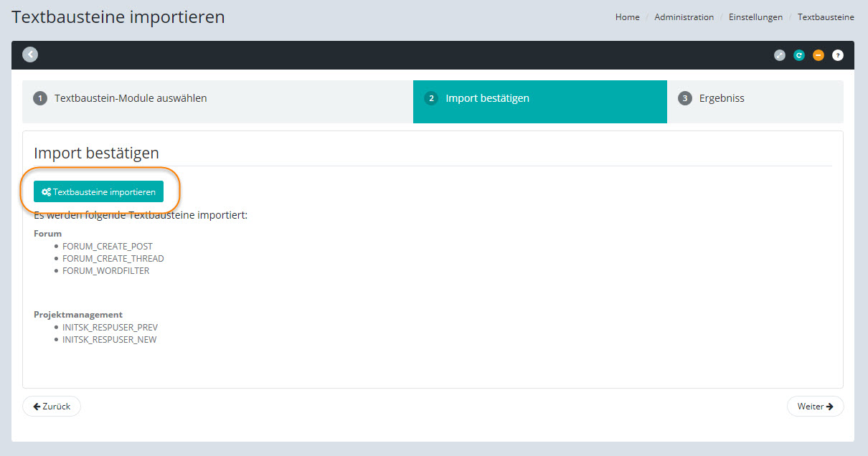Click the step 1 number badge
The width and height of the screenshot is (868, 456).
coord(40,99)
